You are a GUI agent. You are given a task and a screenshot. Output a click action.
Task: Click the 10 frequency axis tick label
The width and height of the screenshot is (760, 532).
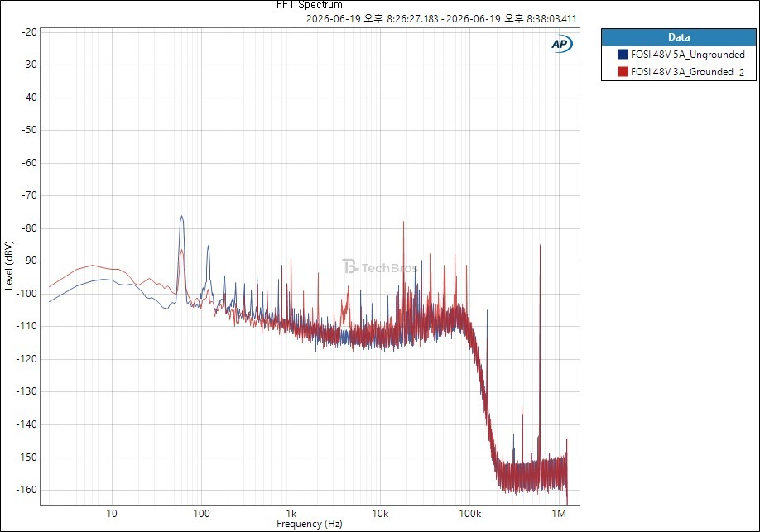point(112,514)
